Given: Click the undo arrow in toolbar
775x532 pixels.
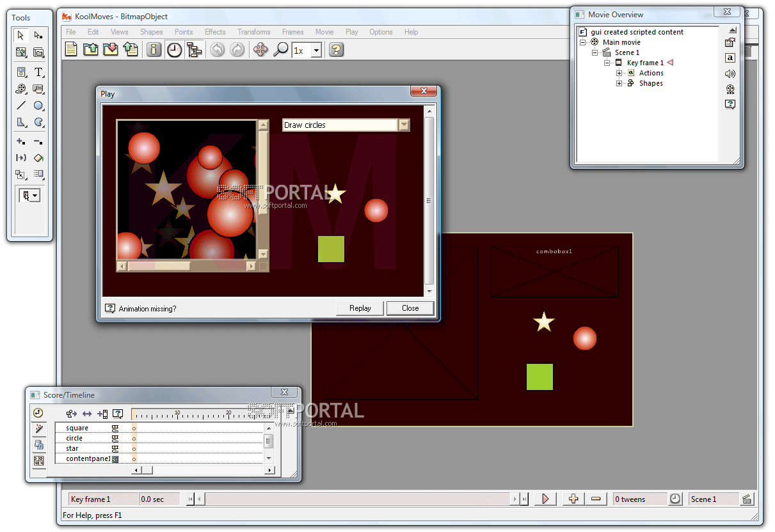Looking at the screenshot, I should pyautogui.click(x=218, y=50).
